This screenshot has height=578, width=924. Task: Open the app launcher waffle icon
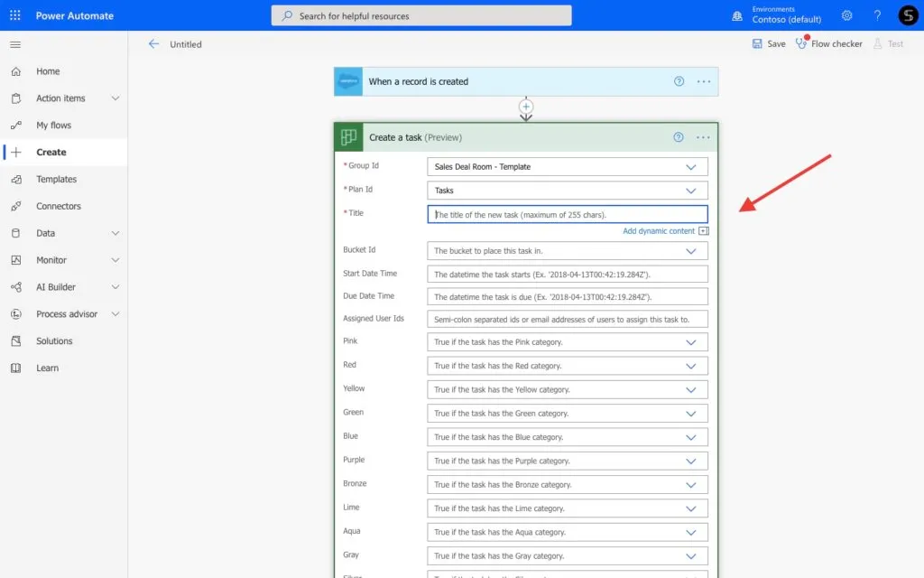click(x=15, y=15)
